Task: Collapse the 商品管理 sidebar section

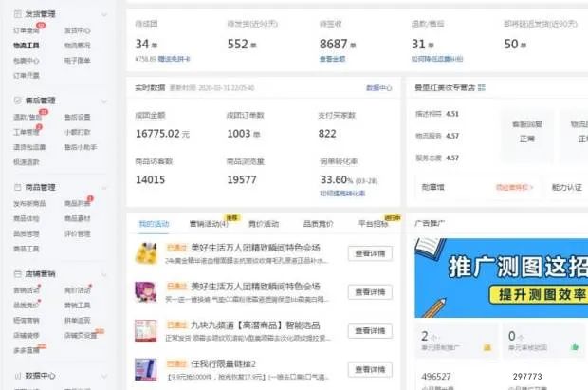Action: point(104,188)
